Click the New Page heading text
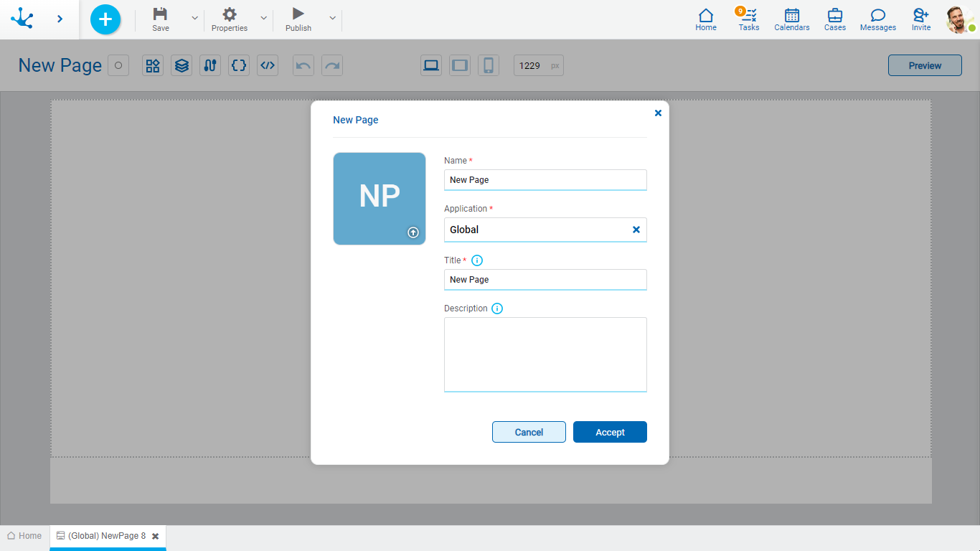The image size is (980, 551). point(60,65)
